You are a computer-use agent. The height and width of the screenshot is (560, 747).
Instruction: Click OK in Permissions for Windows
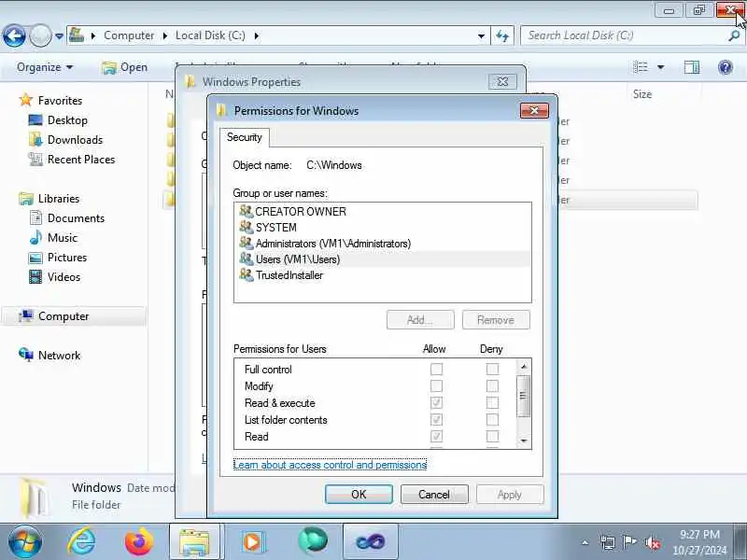(x=359, y=495)
